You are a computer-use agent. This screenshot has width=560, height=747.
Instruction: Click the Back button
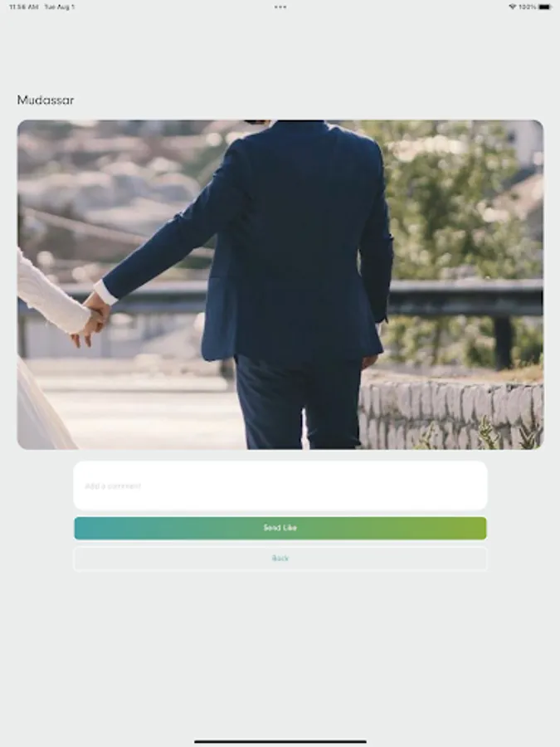tap(280, 559)
